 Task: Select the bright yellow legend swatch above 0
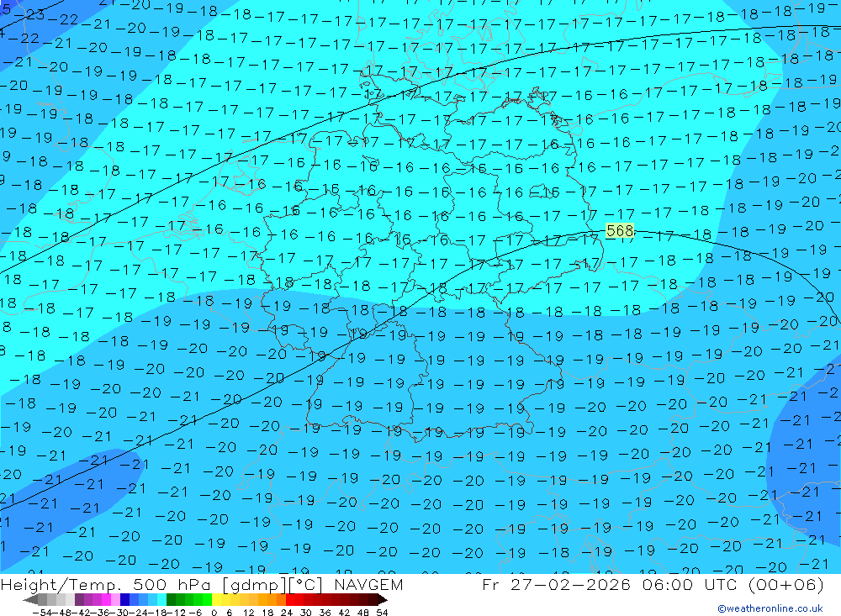point(216,600)
